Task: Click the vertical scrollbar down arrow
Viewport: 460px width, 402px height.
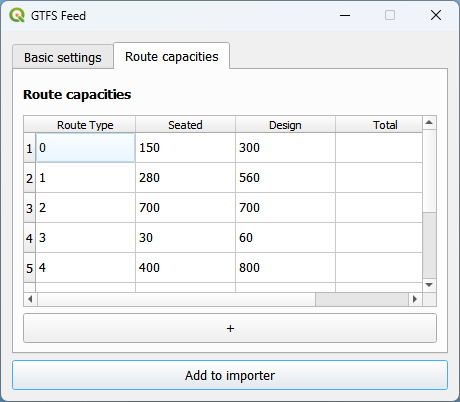Action: [x=429, y=285]
